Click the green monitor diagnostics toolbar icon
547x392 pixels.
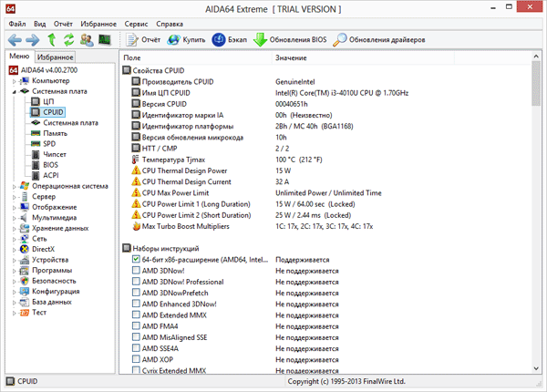coord(105,40)
